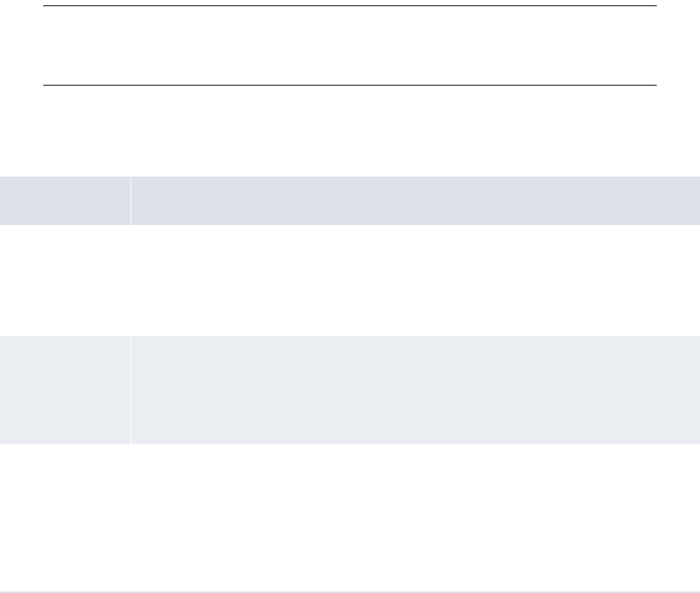The width and height of the screenshot is (700, 593).
Task: Click the wide right cell of the header row
Action: pyautogui.click(x=416, y=200)
